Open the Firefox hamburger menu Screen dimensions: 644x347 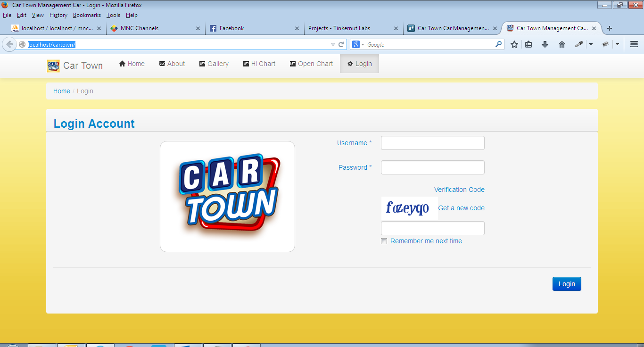pos(634,44)
